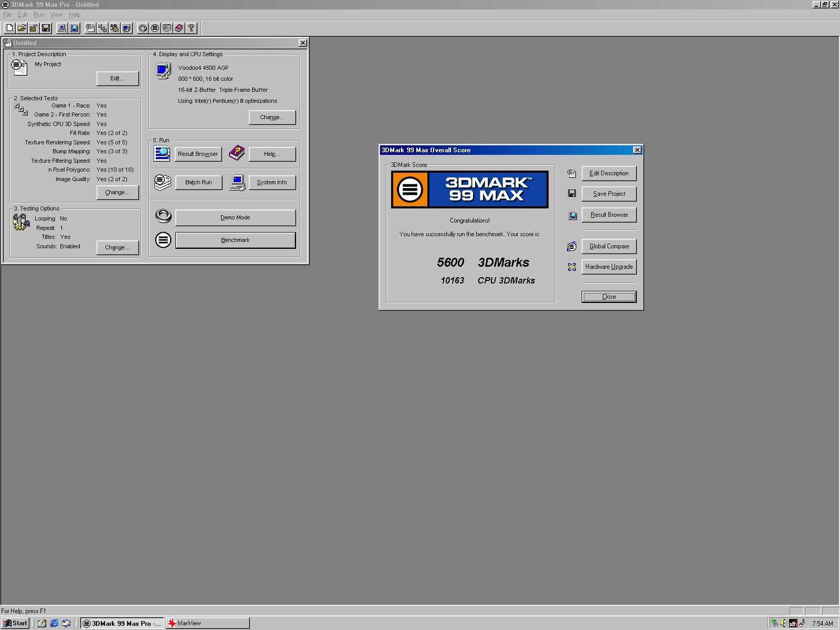840x630 pixels.
Task: Click the Global Compare icon in score dialog
Action: click(x=572, y=246)
